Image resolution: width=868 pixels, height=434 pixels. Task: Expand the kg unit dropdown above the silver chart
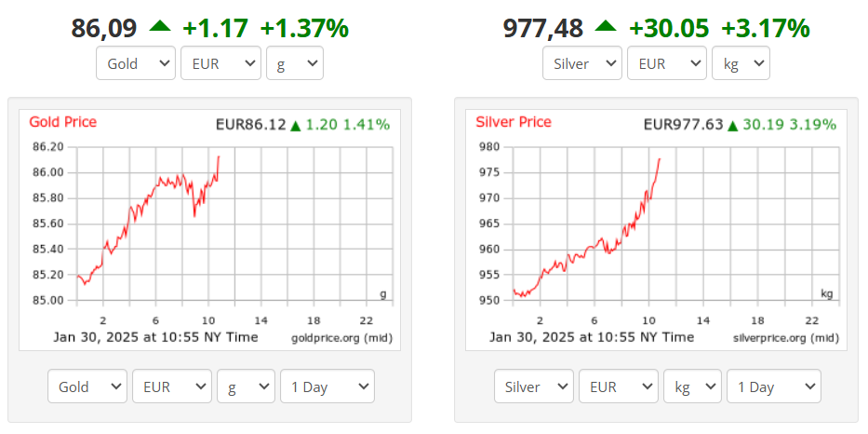[x=741, y=63]
